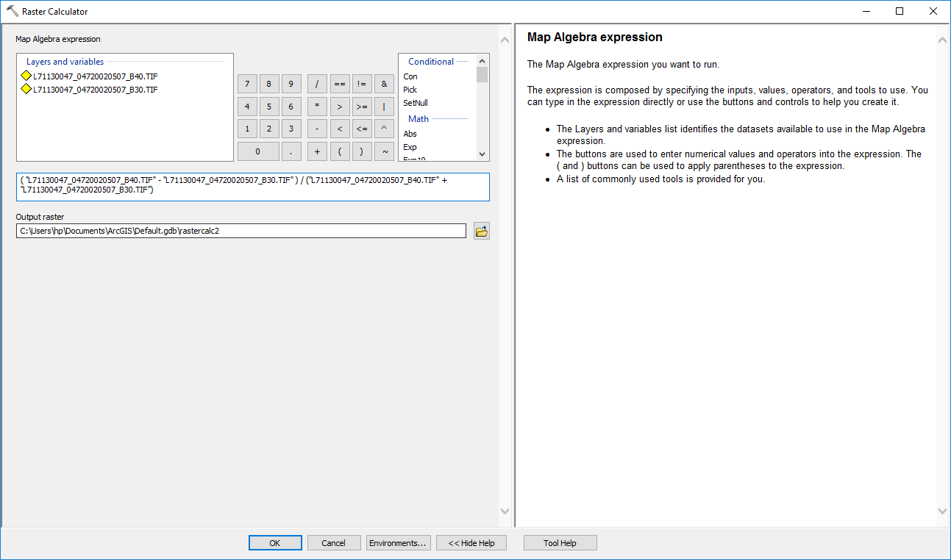The height and width of the screenshot is (560, 951).
Task: Click the Output raster path field
Action: click(x=241, y=231)
